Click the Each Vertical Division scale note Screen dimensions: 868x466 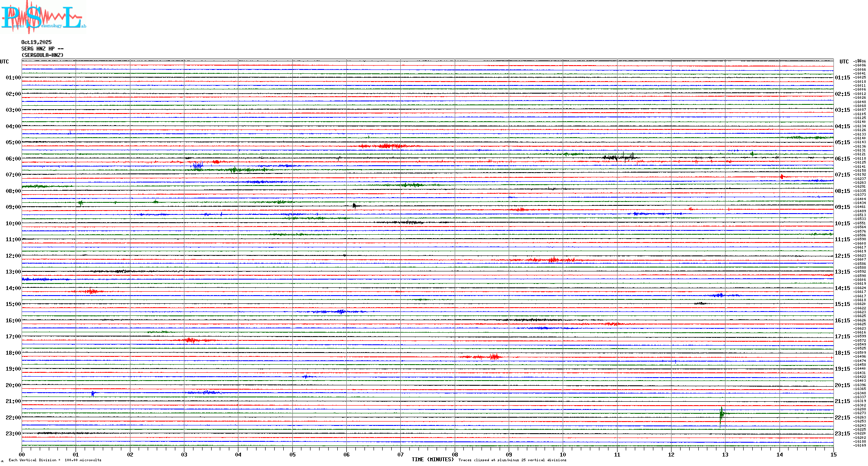pyautogui.click(x=55, y=460)
